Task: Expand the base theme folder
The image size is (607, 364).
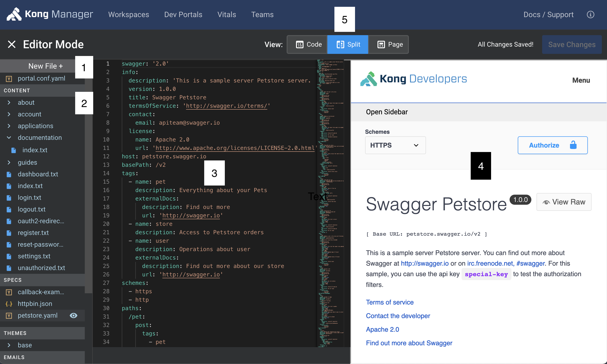Action: tap(9, 345)
